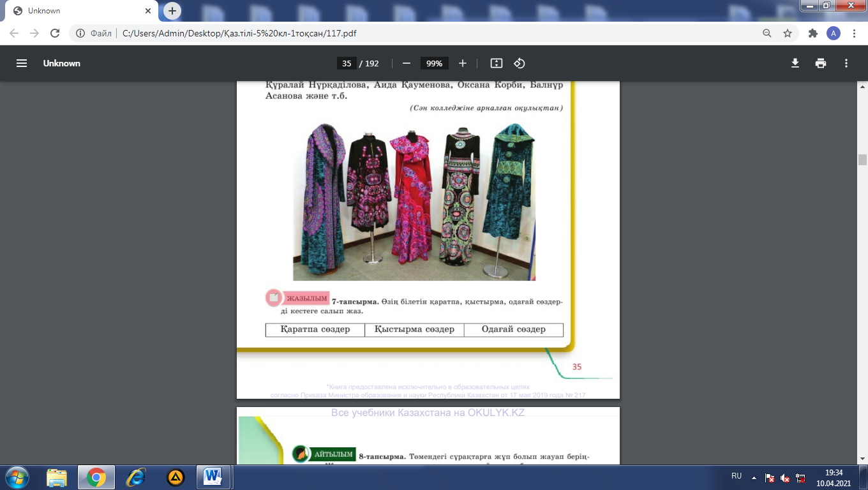This screenshot has width=868, height=490.
Task: Open the PDF sidebar hamburger menu
Action: coord(22,63)
